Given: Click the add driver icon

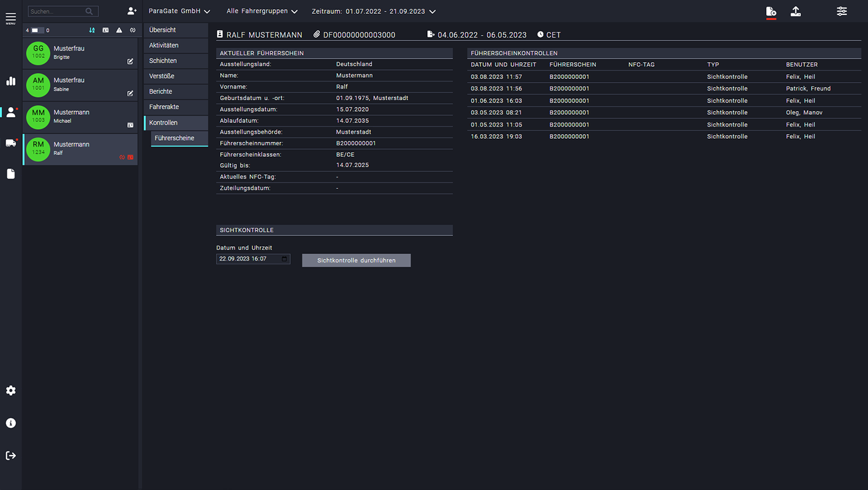Looking at the screenshot, I should pos(131,11).
